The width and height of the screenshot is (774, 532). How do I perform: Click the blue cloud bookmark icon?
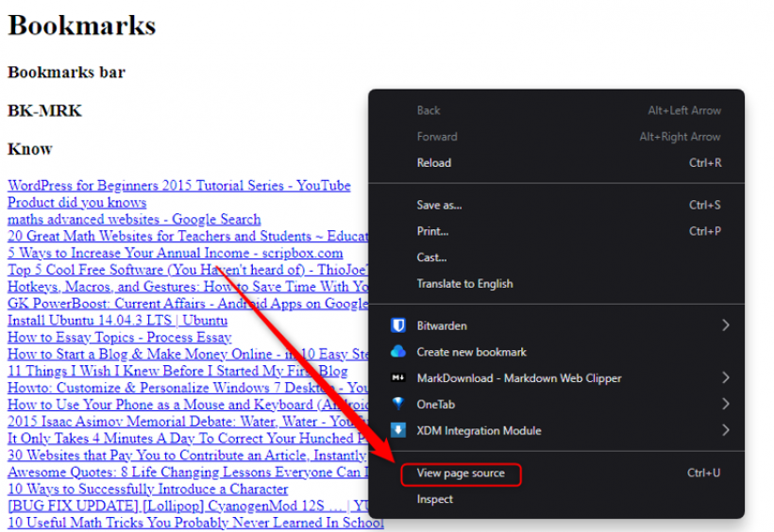[x=397, y=352]
